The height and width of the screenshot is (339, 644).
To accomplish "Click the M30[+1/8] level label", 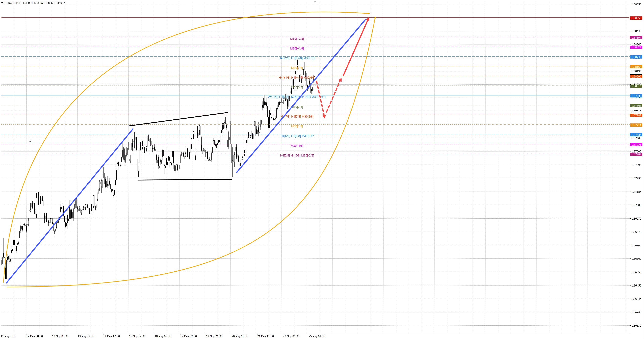I will tap(297, 48).
